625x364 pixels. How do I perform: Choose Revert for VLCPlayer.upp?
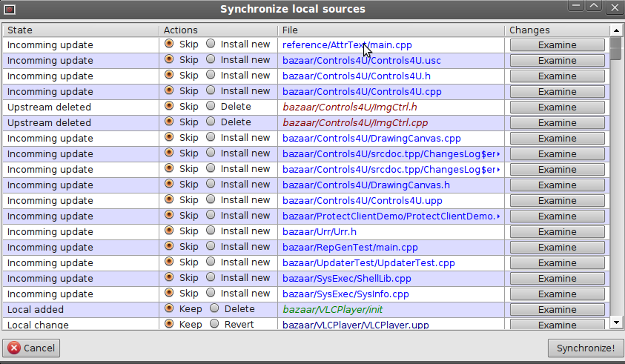(x=214, y=325)
